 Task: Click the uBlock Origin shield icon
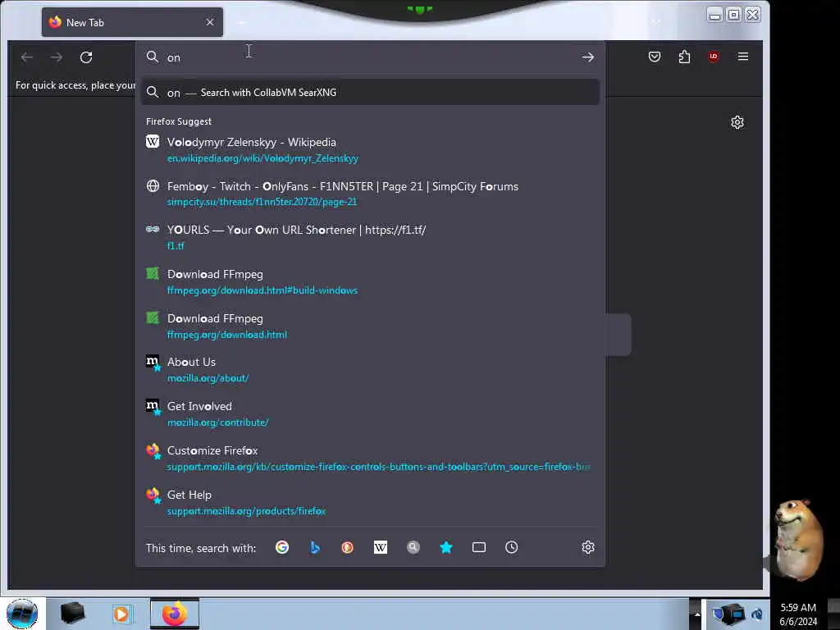(713, 57)
